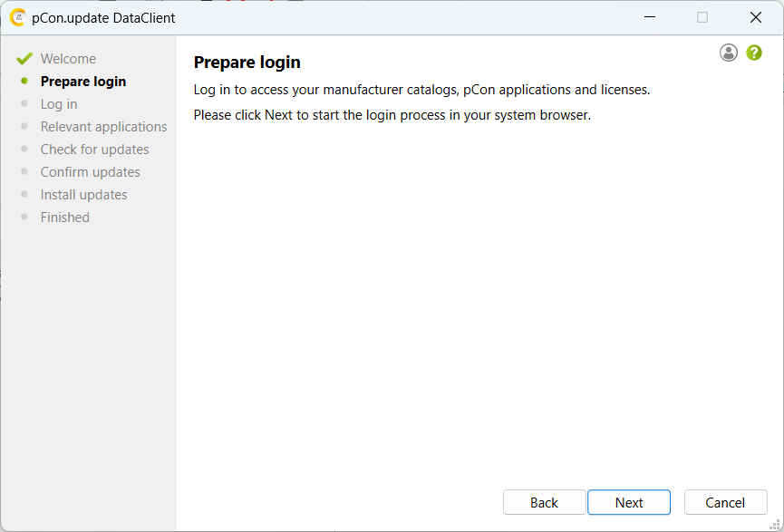Click the Prepare login page heading
784x532 pixels.
[247, 63]
